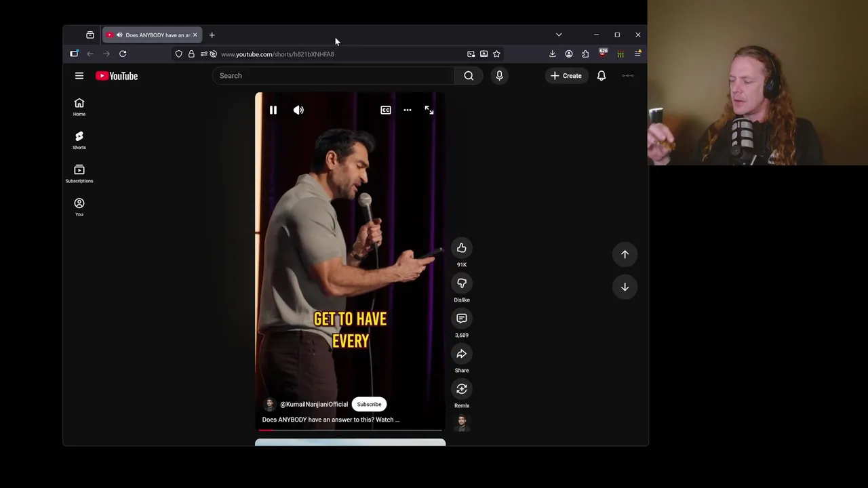Go to the previous Short
The image size is (868, 488).
point(625,255)
